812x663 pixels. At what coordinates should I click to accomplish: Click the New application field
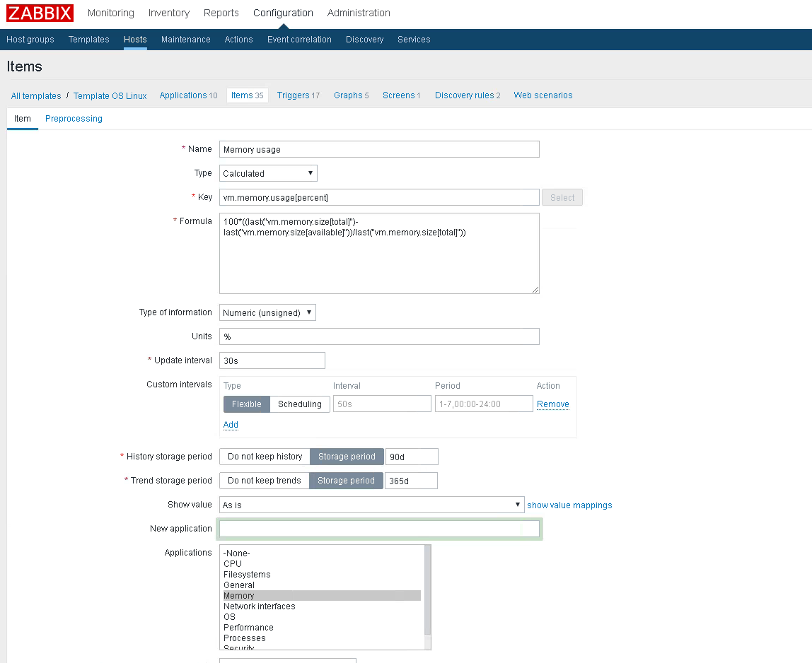coord(379,529)
